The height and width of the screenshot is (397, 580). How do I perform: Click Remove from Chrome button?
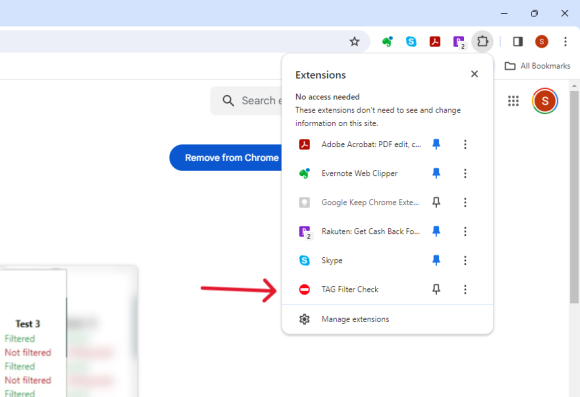point(226,158)
